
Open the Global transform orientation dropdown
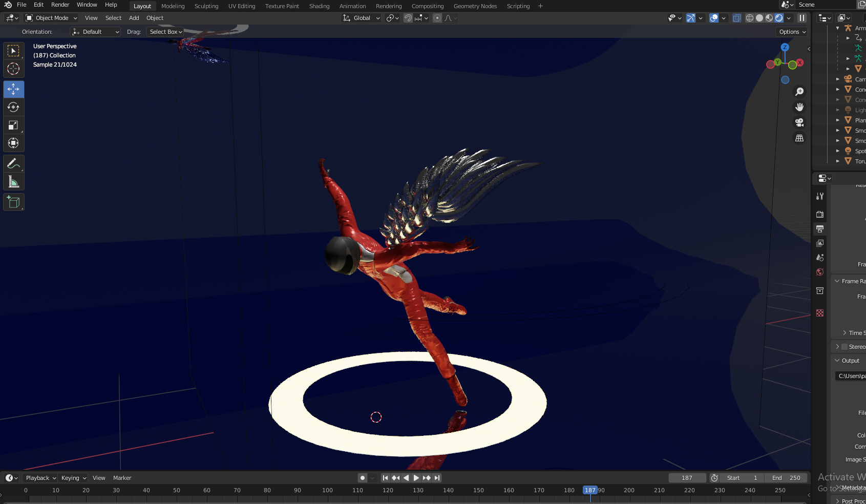362,18
